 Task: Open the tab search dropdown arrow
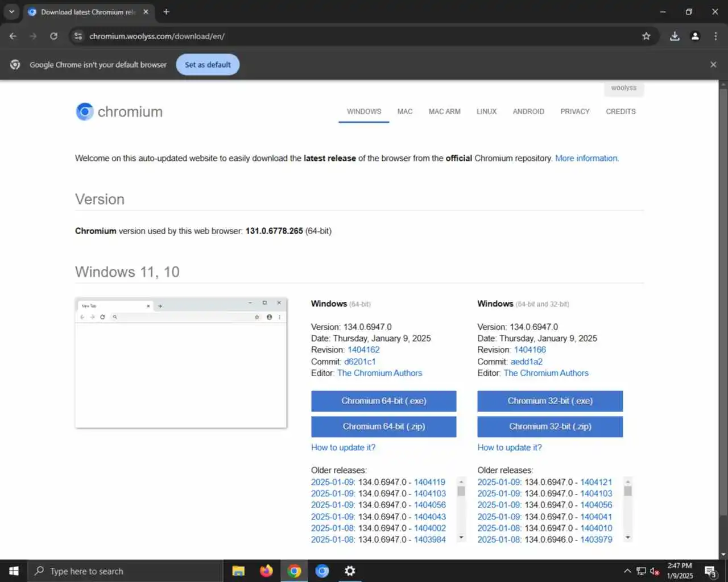[x=11, y=11]
